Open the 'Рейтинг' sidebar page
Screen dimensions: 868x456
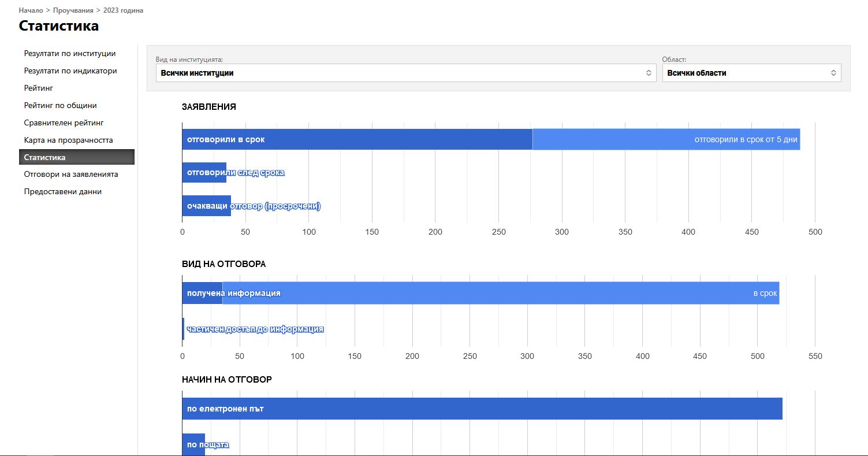tap(39, 88)
